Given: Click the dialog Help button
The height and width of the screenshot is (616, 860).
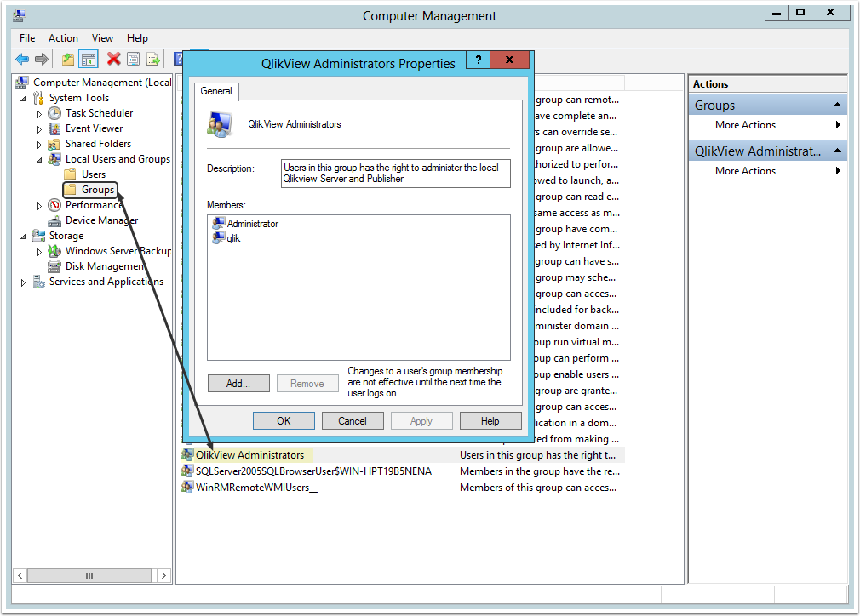Looking at the screenshot, I should [490, 421].
